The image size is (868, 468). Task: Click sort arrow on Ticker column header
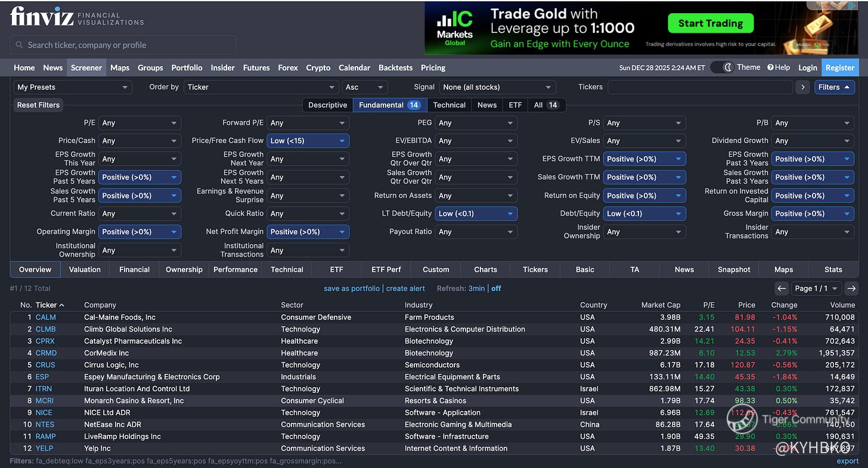coord(62,305)
